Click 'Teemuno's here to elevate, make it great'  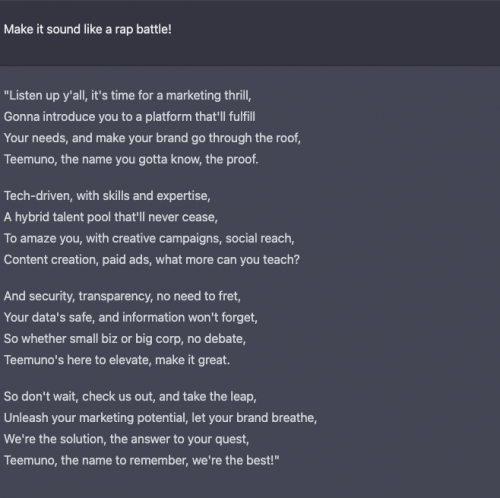[x=117, y=360]
